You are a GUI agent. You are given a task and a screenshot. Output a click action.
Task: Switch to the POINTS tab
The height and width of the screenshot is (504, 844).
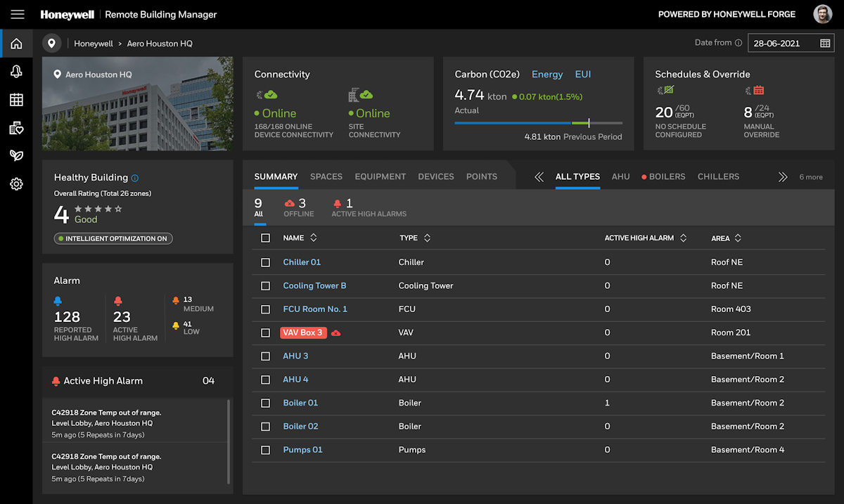coord(482,176)
